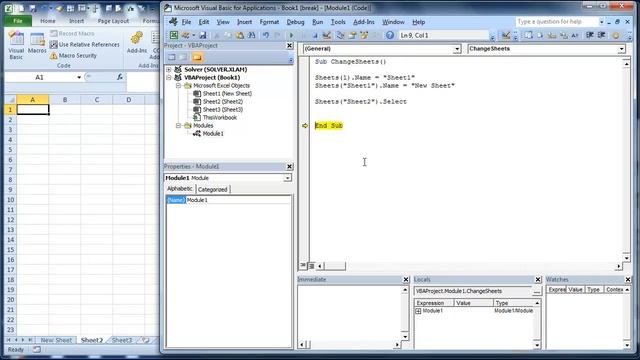Click Record Macro in Excel ribbon
The image size is (640, 360).
point(72,33)
